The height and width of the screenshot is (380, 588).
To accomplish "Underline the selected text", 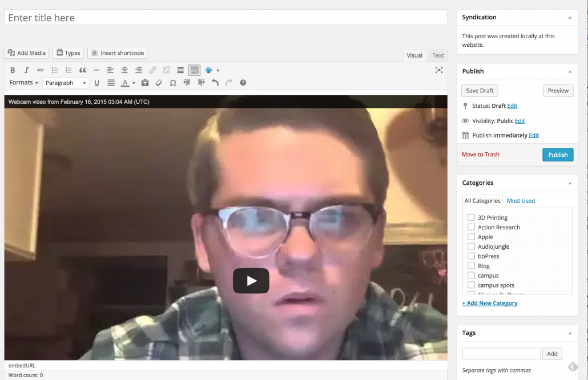I will tap(96, 83).
